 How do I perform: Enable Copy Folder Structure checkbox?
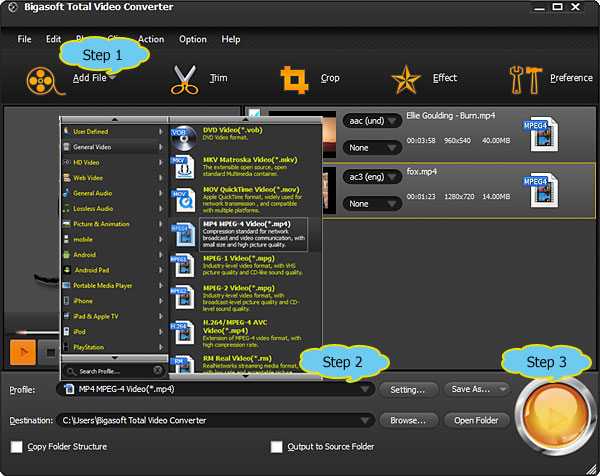(x=16, y=447)
